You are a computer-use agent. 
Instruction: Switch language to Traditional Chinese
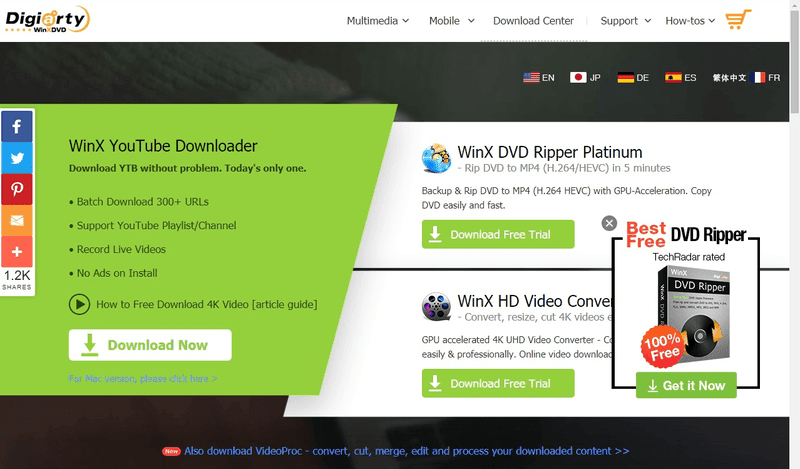[x=729, y=78]
